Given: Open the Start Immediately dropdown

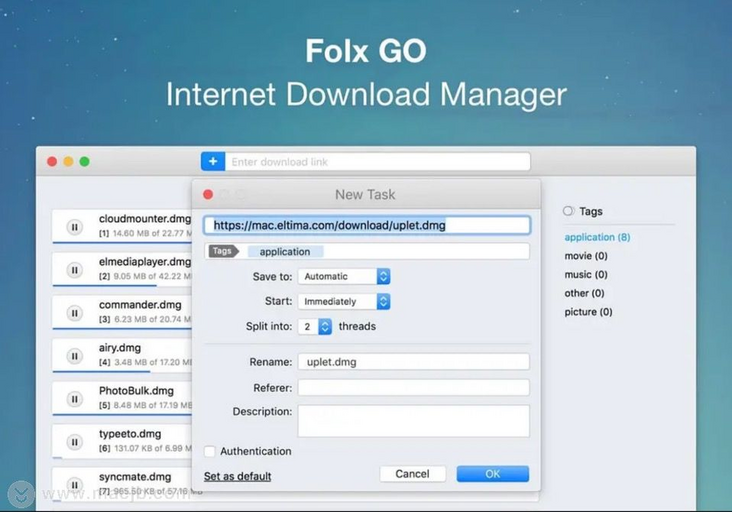Looking at the screenshot, I should pyautogui.click(x=344, y=302).
